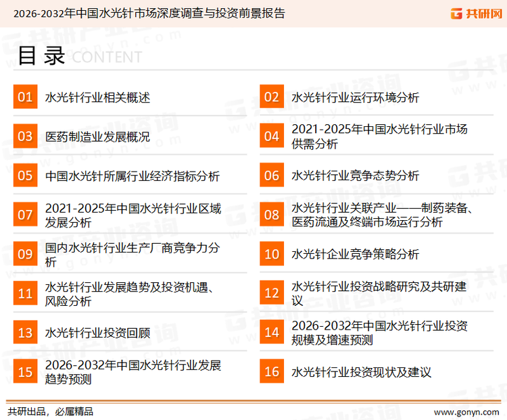This screenshot has width=507, height=420.
Task: Click the 13 orange number badge
Action: click(25, 332)
